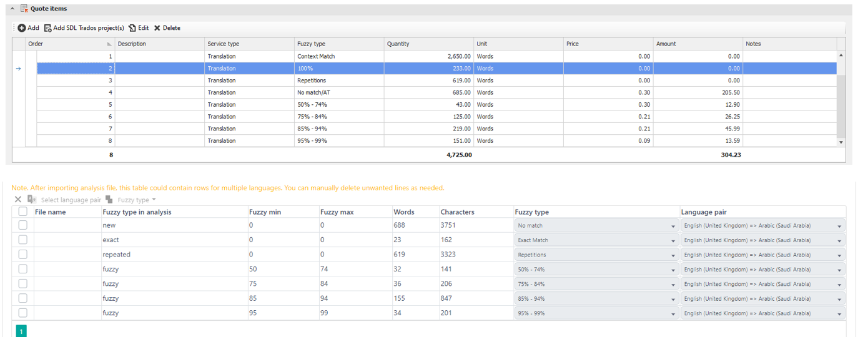
Task: Go to page 1 of analysis table
Action: coord(21,331)
